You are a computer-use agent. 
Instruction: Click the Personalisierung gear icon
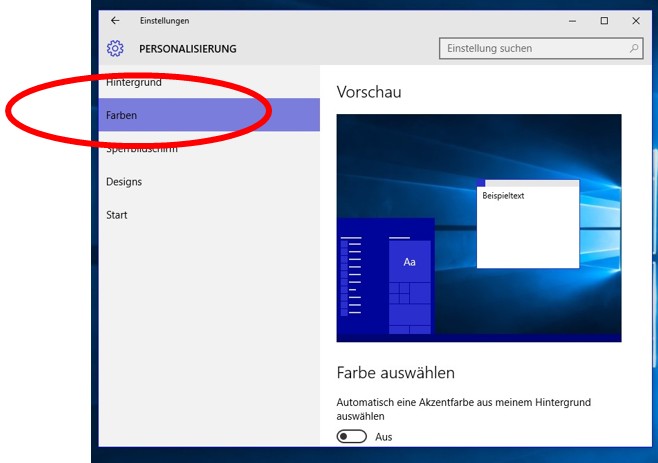(115, 48)
